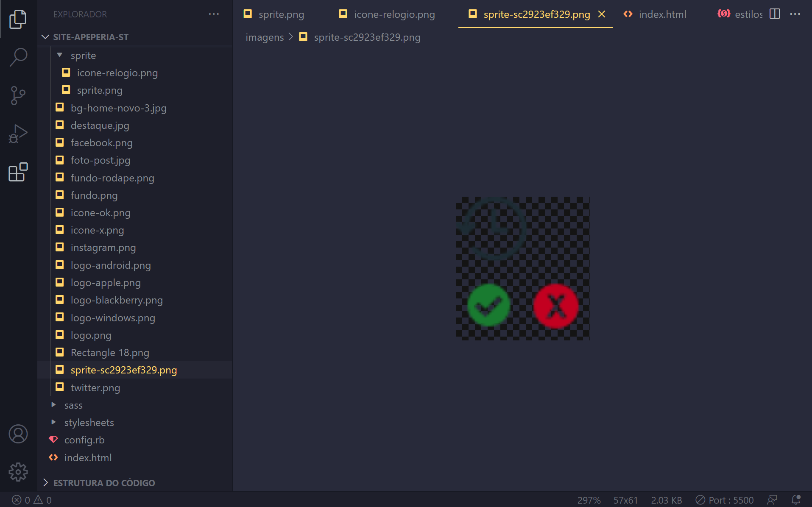Expand the ESTRUTURA DO CÓDIGO section
The width and height of the screenshot is (812, 507).
[104, 483]
